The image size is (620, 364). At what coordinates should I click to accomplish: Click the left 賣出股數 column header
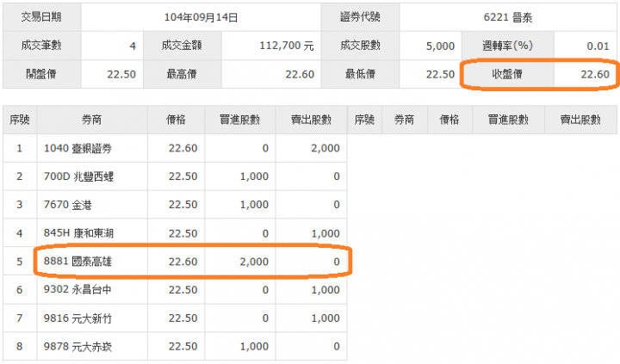[x=311, y=120]
